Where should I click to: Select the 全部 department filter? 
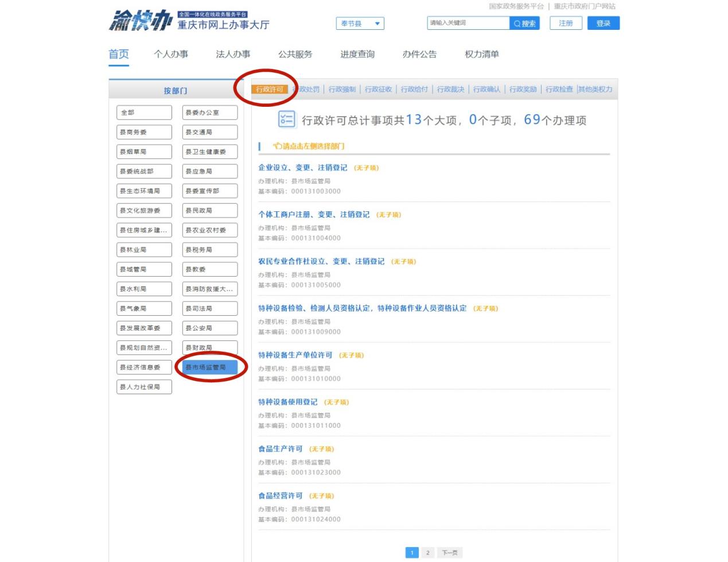coord(143,113)
